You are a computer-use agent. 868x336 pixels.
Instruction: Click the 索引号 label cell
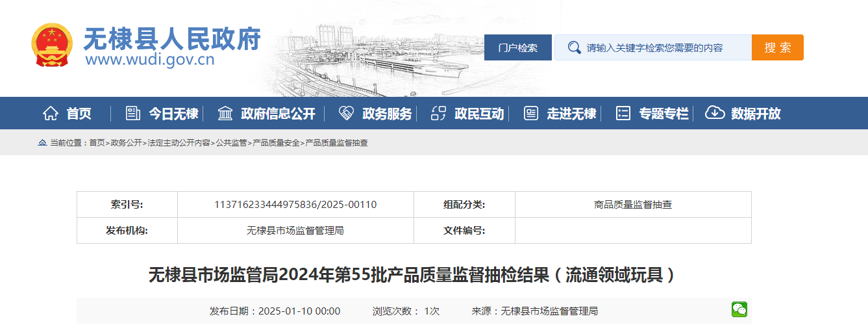[127, 204]
